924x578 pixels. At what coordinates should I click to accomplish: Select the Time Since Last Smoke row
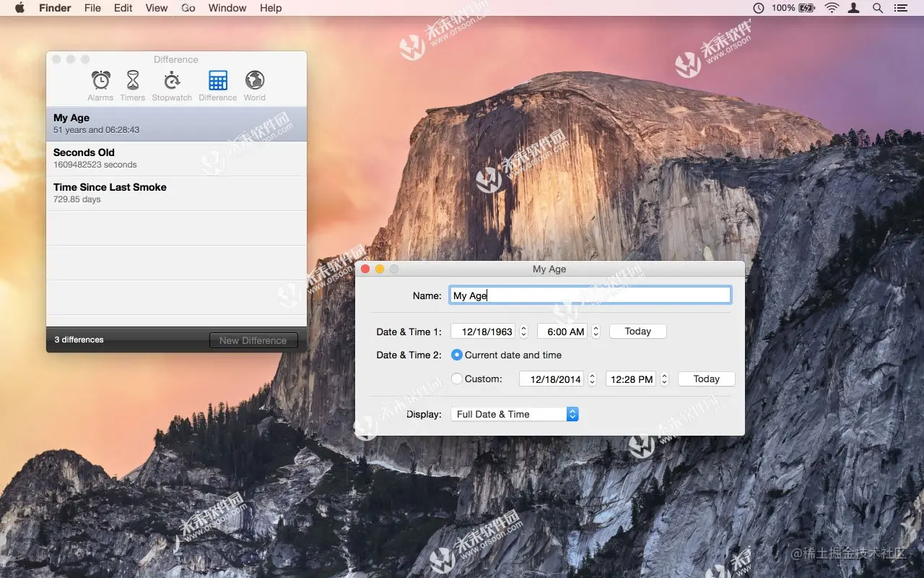coord(176,193)
